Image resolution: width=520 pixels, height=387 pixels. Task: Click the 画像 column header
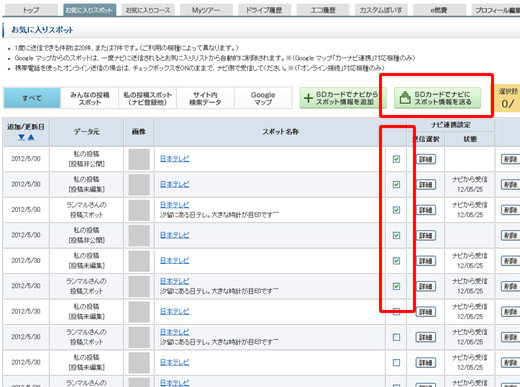click(x=139, y=132)
